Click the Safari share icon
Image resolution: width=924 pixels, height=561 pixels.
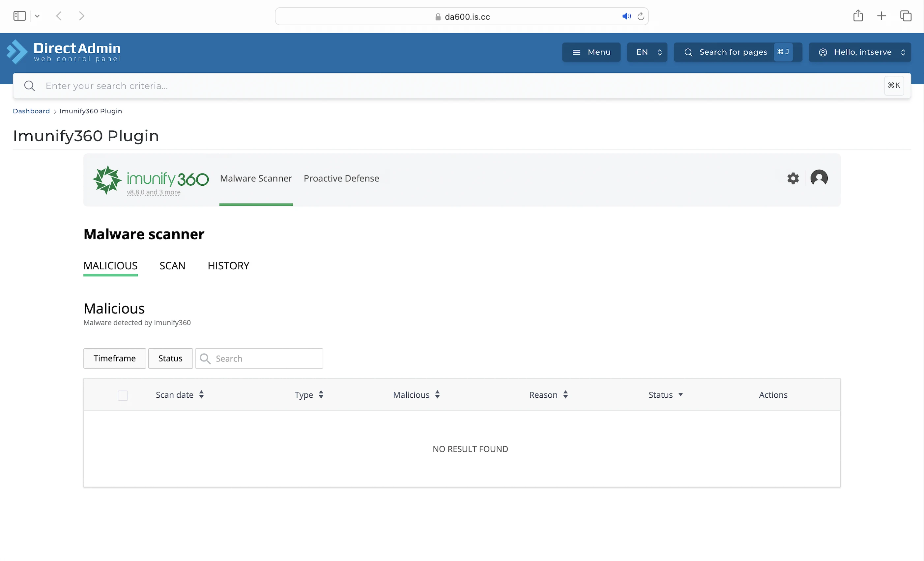[858, 16]
